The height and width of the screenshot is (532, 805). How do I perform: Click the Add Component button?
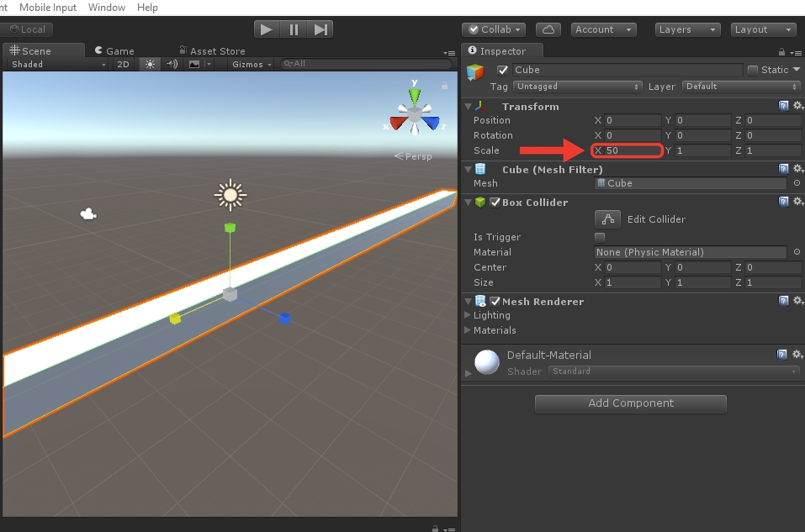tap(630, 403)
